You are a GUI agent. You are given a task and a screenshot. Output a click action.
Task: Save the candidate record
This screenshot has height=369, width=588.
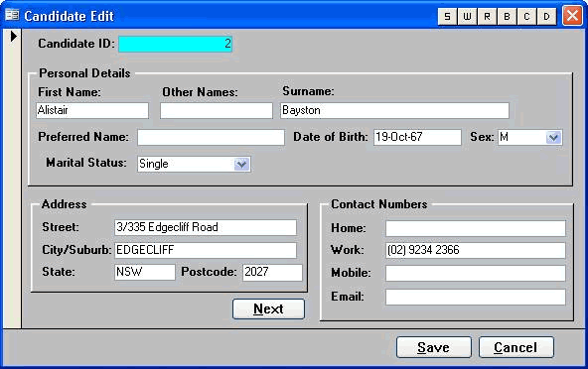pos(434,347)
